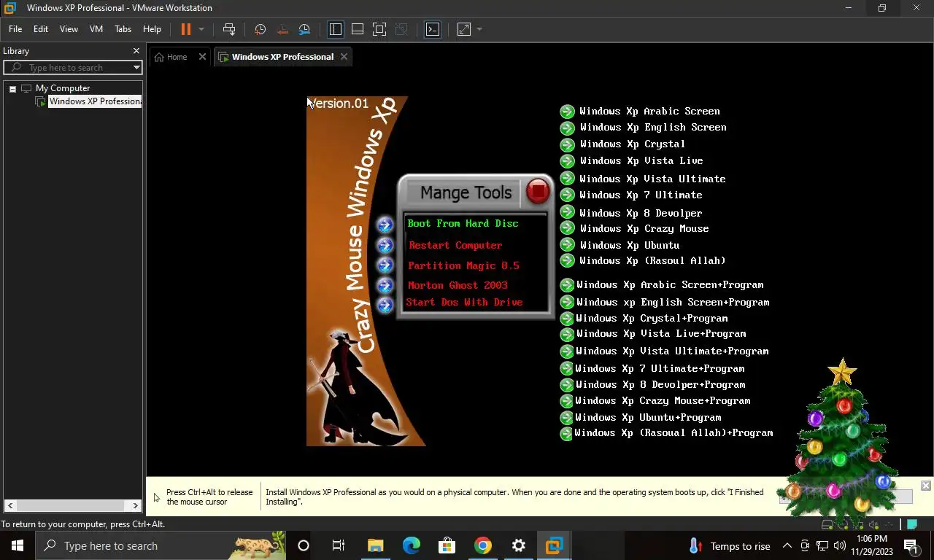This screenshot has height=560, width=934.
Task: Pause the virtual machine from the toolbar
Action: (185, 29)
